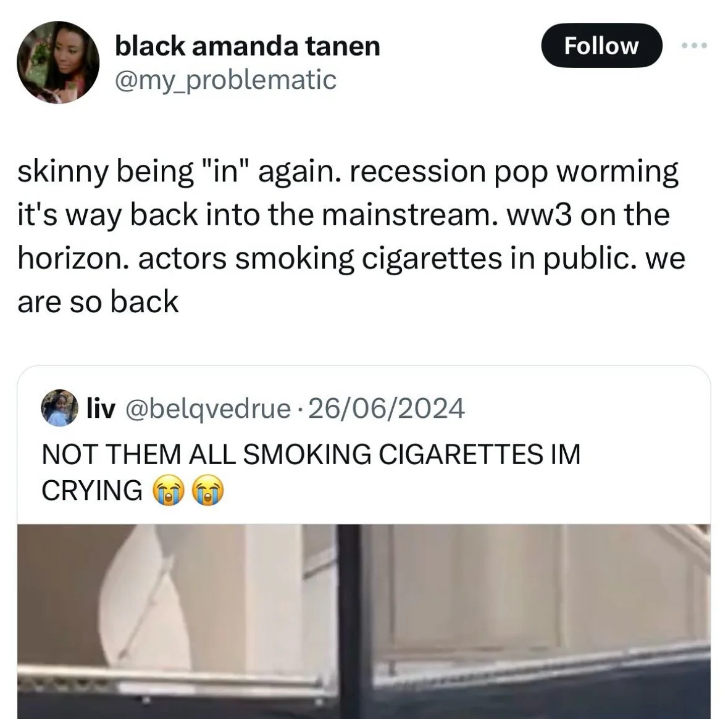Image resolution: width=728 pixels, height=719 pixels.
Task: Click the liv display name
Action: point(101,409)
